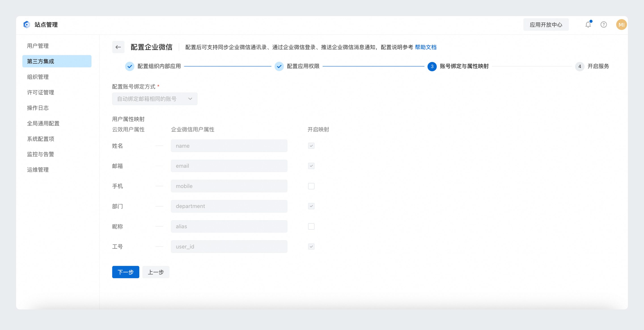
Task: Select 第三方集成 in the sidebar
Action: 57,61
